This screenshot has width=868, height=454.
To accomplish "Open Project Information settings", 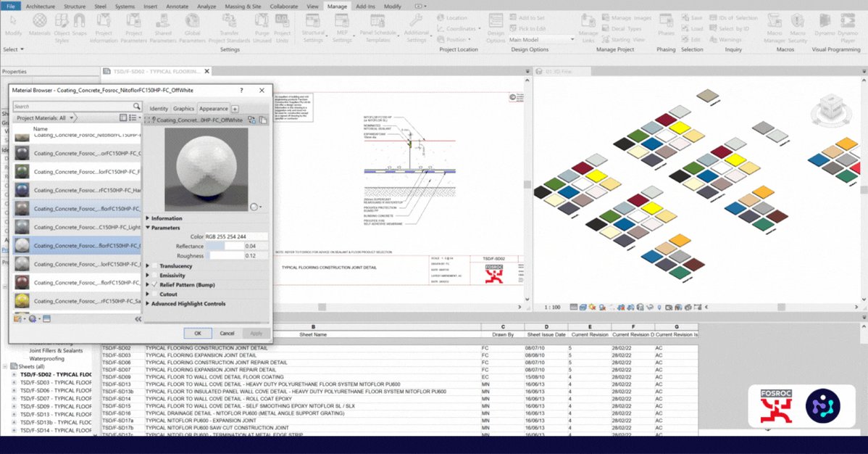I will tap(104, 28).
